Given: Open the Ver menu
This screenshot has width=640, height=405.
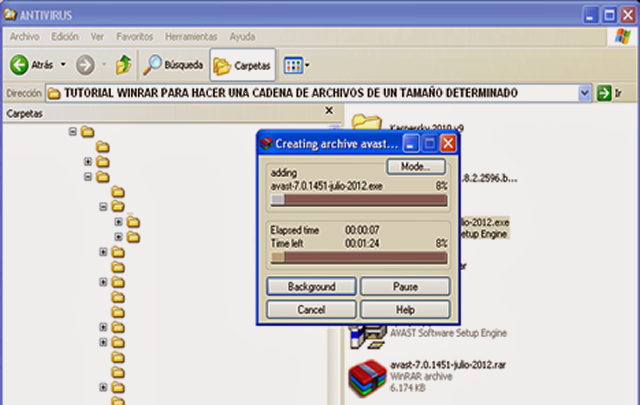Looking at the screenshot, I should 97,37.
